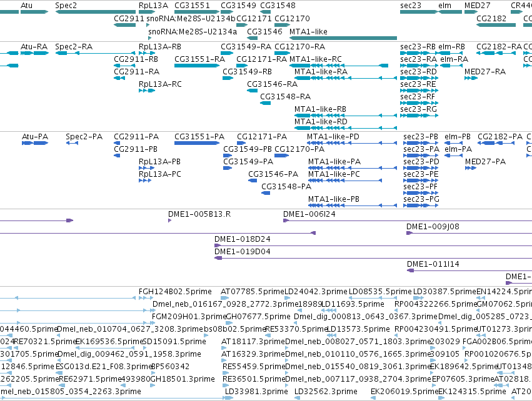
Task: Select the MTA1-like-PD protein label
Action: pos(333,137)
